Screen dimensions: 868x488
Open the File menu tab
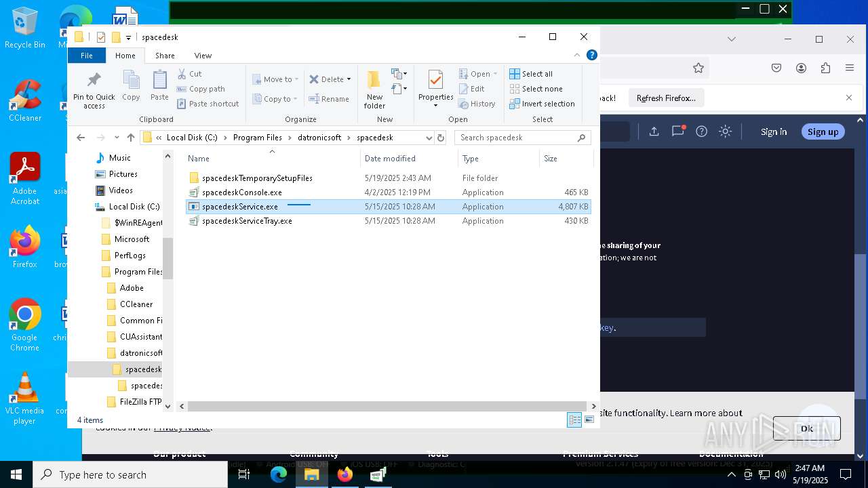tap(87, 56)
